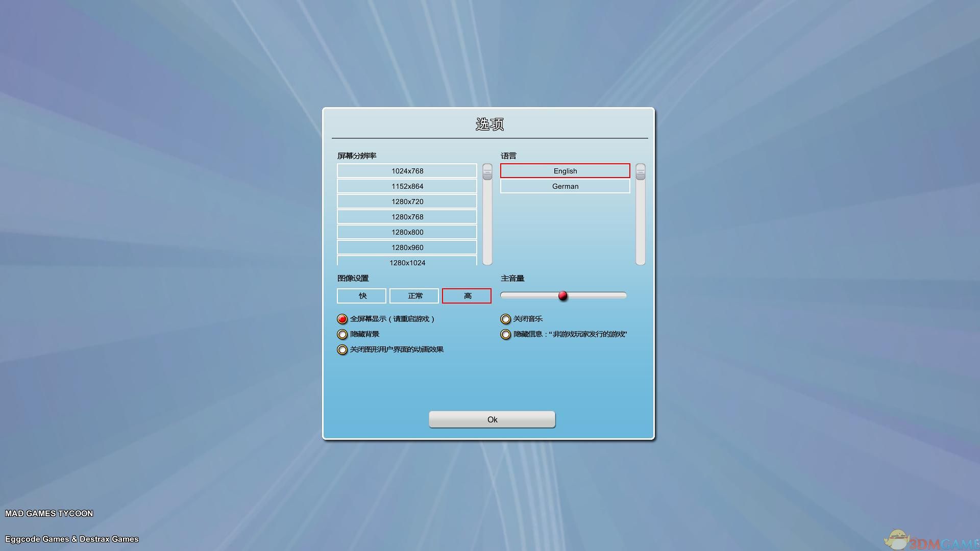Choose 1152x864 screen resolution
The image size is (980, 551).
pyautogui.click(x=407, y=186)
